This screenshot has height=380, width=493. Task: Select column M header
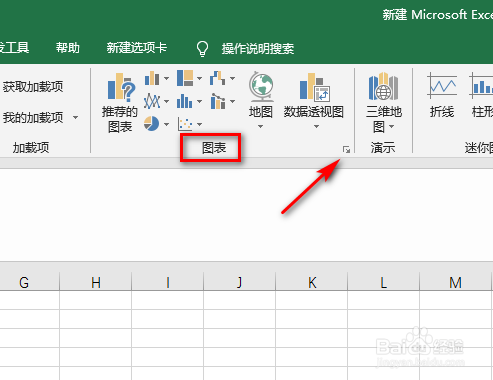(x=456, y=282)
